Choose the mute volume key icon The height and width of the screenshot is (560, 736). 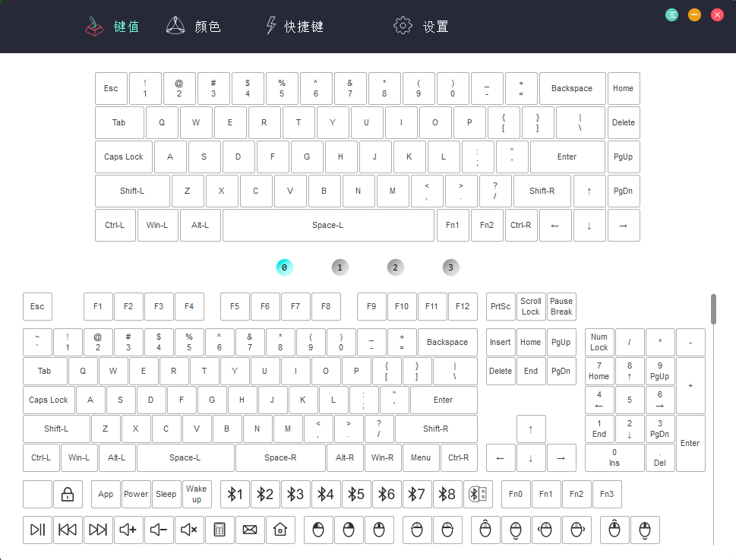coord(189,530)
